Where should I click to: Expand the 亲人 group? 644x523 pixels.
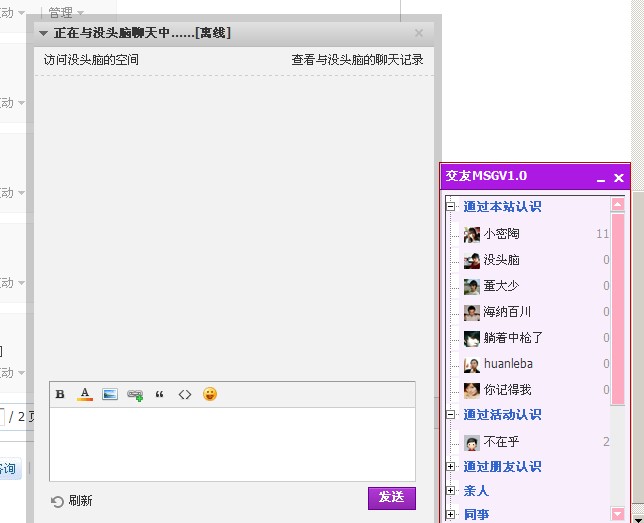(x=451, y=491)
